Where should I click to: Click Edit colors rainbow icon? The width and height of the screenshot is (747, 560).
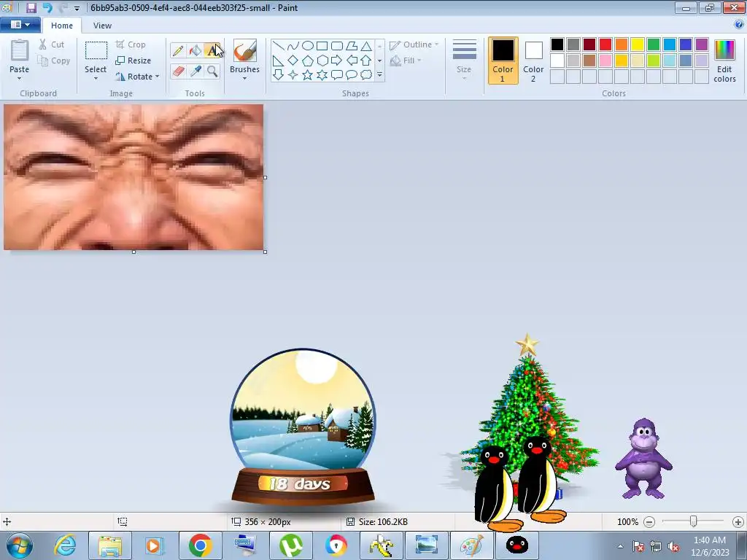724,50
